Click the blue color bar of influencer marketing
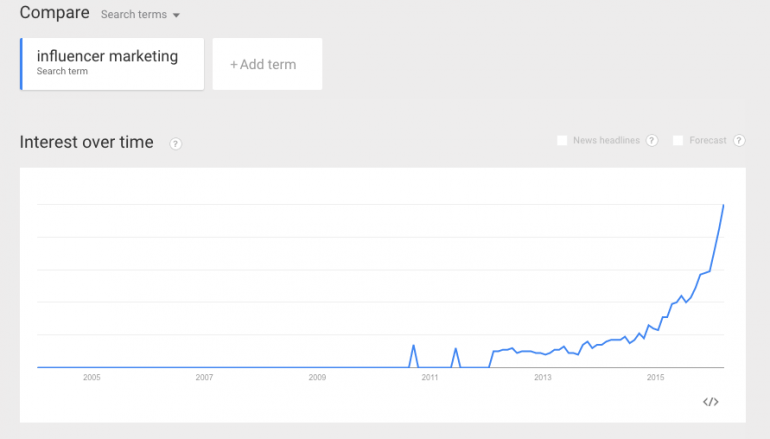This screenshot has width=770, height=439. 21,64
